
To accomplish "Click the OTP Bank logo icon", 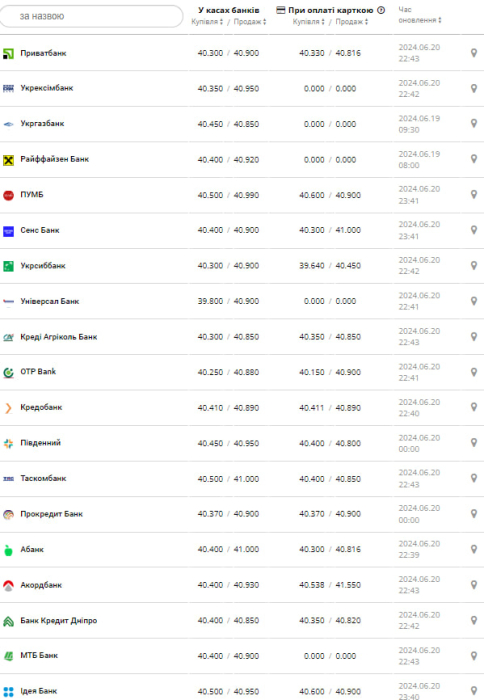I will point(8,372).
